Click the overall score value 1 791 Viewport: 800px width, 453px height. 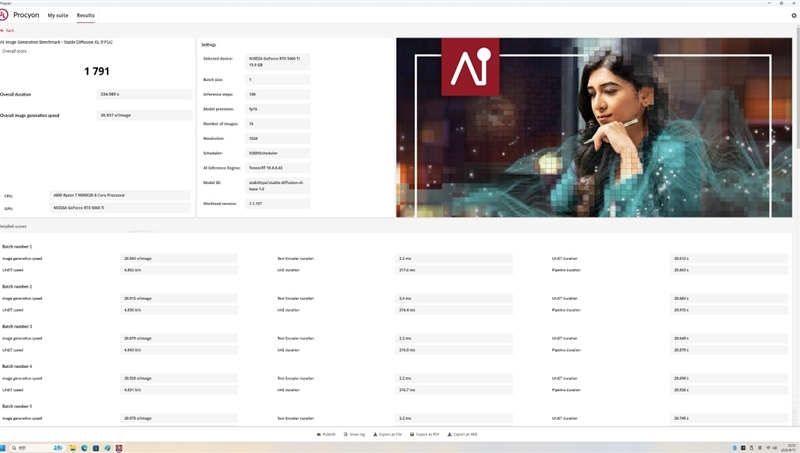(96, 71)
